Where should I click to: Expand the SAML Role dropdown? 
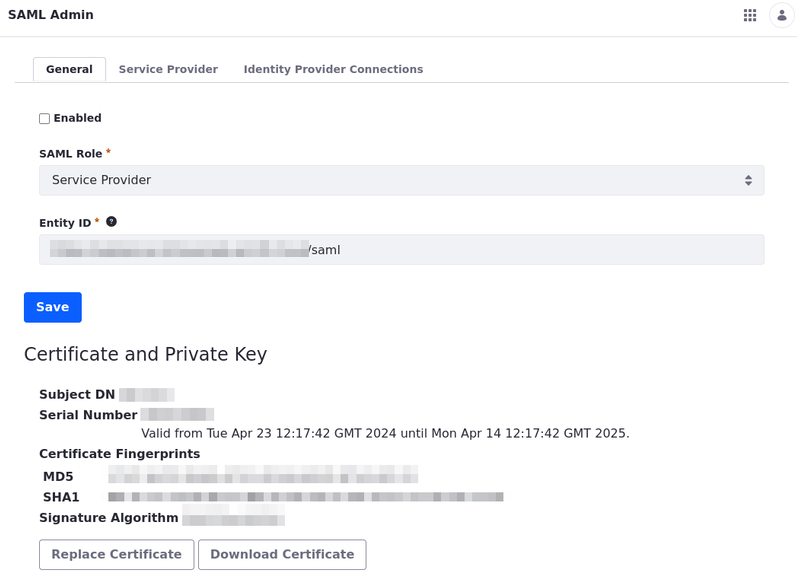401,180
